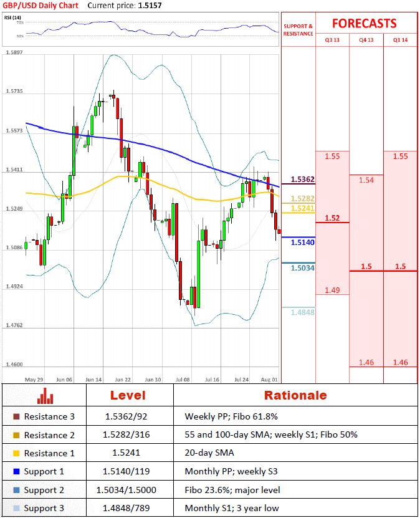Click the 1.5249 price axis label
This screenshot has width=420, height=518.
(x=14, y=209)
